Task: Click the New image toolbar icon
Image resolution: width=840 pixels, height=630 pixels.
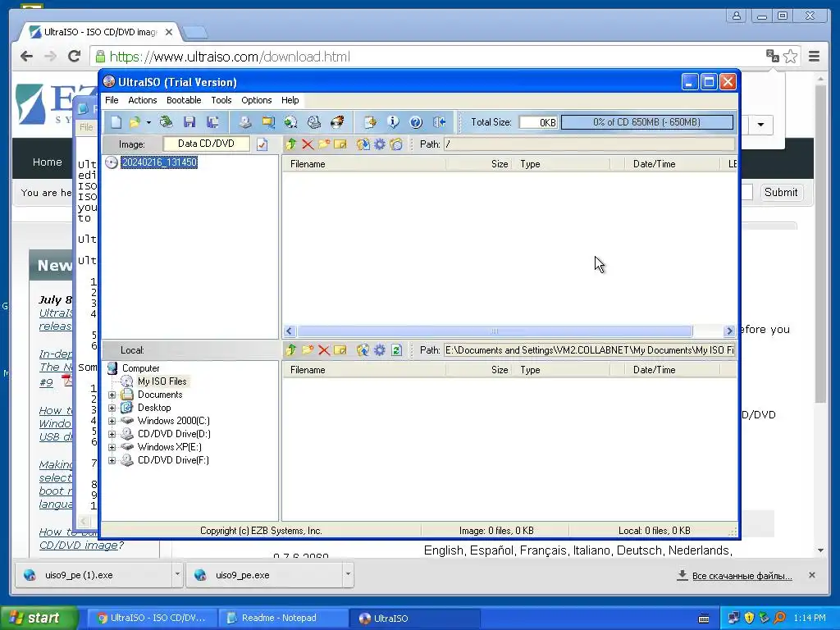Action: point(116,122)
